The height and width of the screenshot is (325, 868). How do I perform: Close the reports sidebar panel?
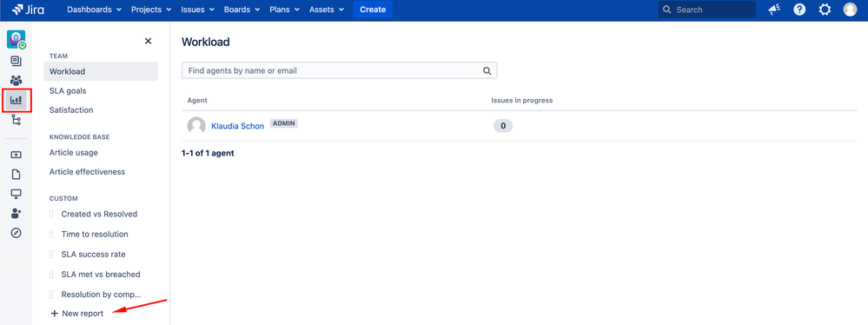(x=148, y=41)
